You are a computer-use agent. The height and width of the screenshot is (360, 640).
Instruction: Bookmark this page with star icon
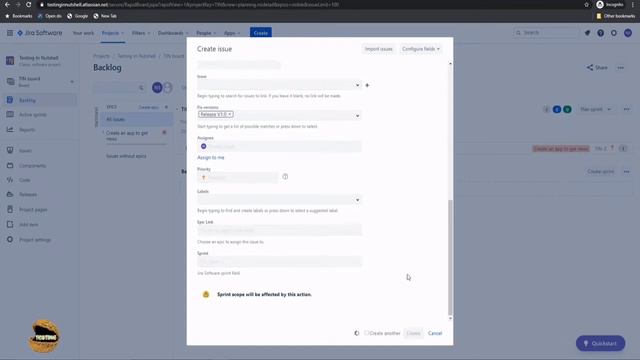coord(587,4)
